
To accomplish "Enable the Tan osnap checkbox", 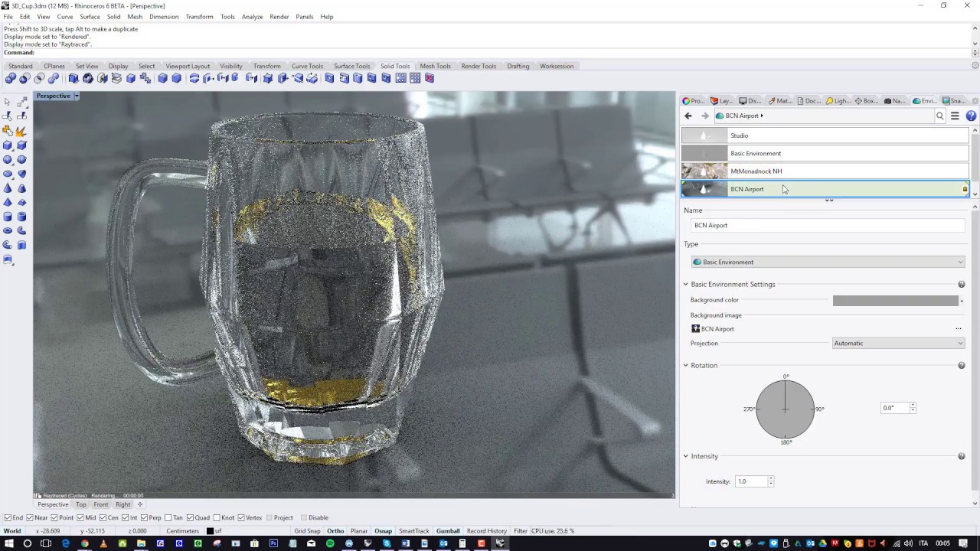I will 168,517.
